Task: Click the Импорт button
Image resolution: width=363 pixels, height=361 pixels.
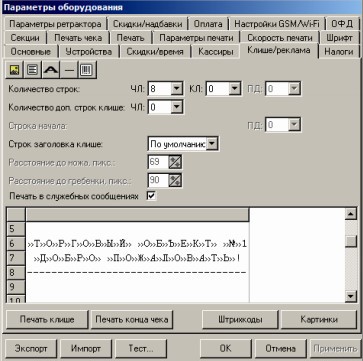Action: [x=86, y=349]
